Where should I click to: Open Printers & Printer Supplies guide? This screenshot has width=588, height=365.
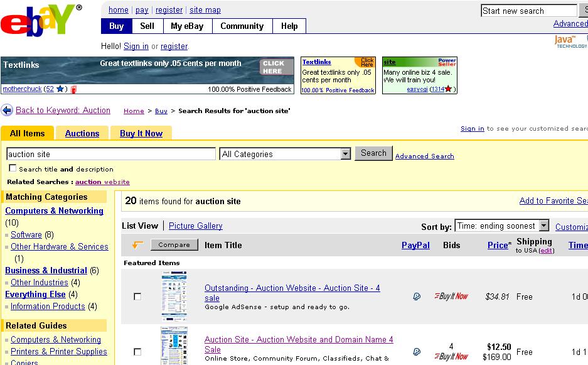coord(59,351)
